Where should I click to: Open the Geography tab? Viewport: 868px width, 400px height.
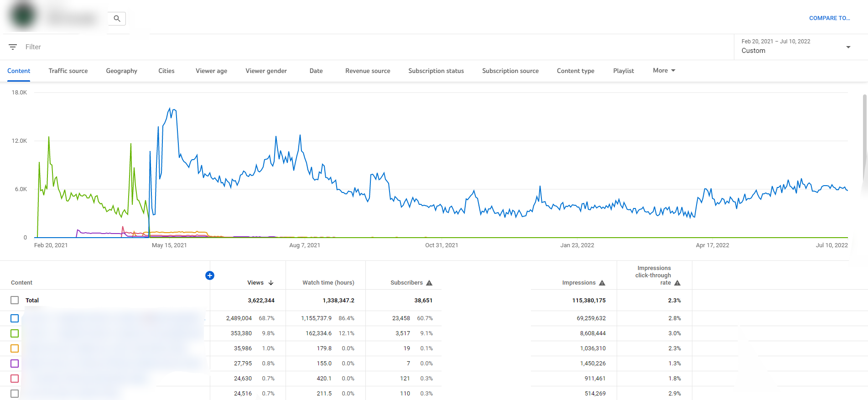pyautogui.click(x=121, y=71)
